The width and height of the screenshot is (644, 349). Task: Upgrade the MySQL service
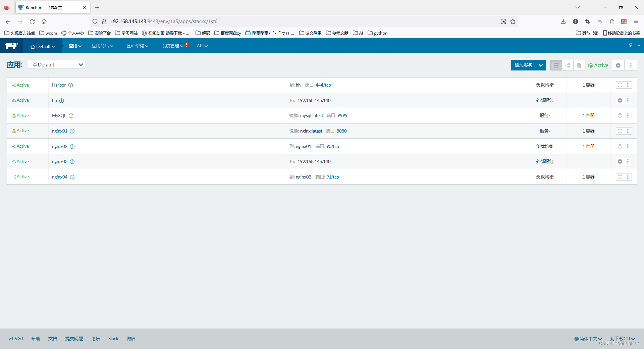coord(620,115)
